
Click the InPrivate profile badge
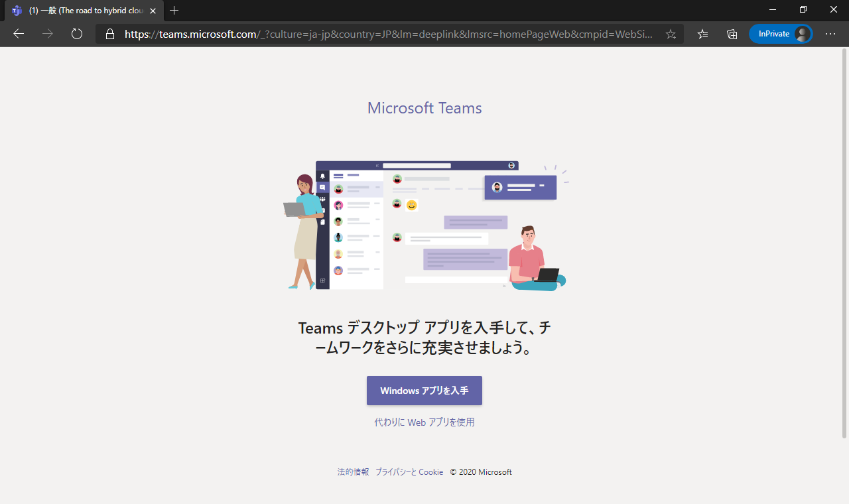[x=781, y=34]
